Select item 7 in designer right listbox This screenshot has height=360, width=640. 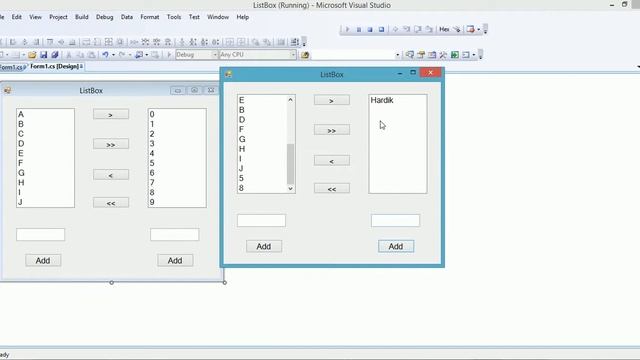tap(152, 182)
